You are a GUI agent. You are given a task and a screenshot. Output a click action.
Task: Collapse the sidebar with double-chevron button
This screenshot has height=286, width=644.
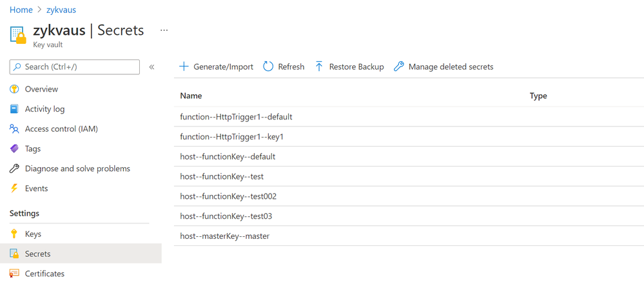[x=152, y=66]
